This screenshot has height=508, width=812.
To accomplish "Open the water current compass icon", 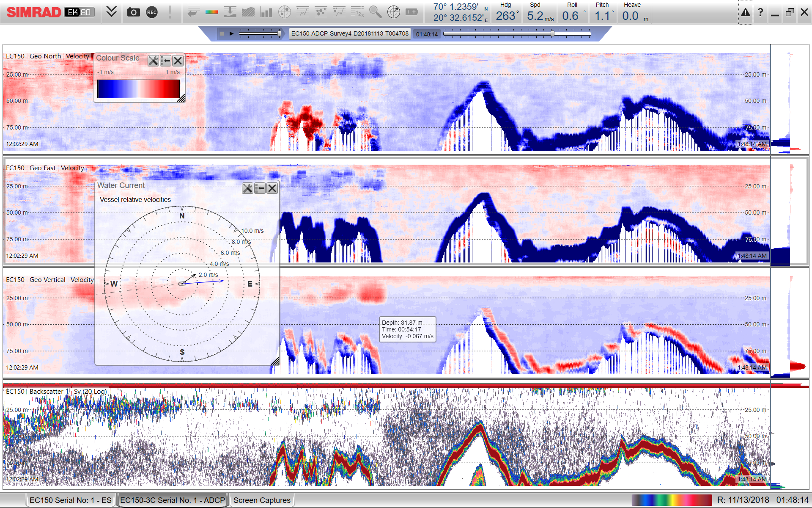I will click(393, 12).
